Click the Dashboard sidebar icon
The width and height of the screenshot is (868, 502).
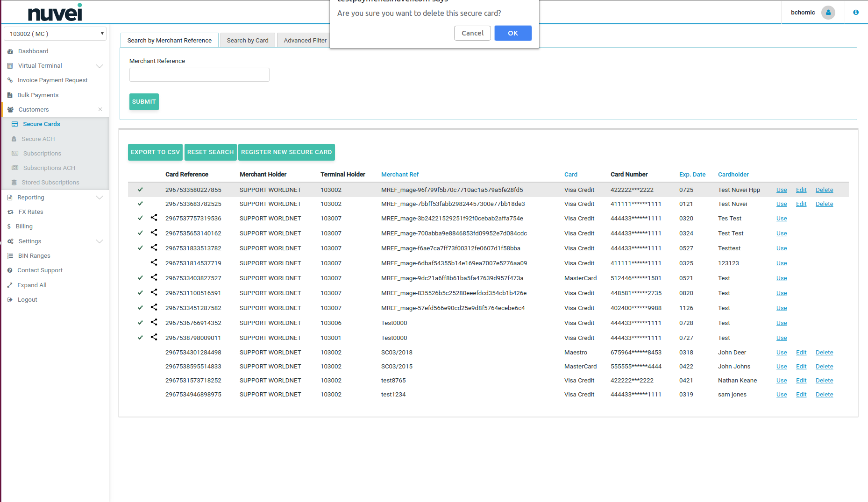click(x=10, y=51)
